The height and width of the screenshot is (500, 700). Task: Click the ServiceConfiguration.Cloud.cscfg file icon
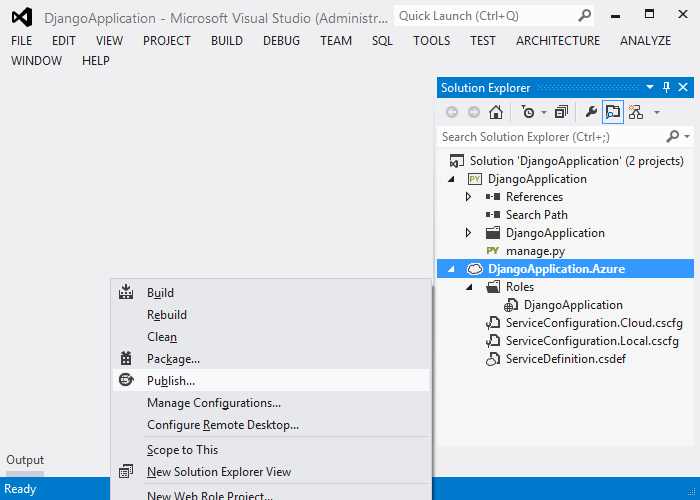[x=493, y=323]
